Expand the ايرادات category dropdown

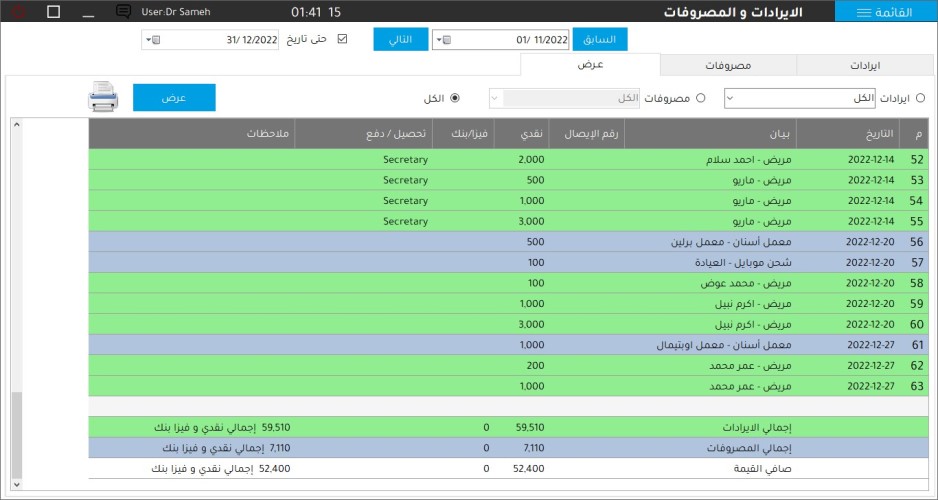pyautogui.click(x=729, y=98)
